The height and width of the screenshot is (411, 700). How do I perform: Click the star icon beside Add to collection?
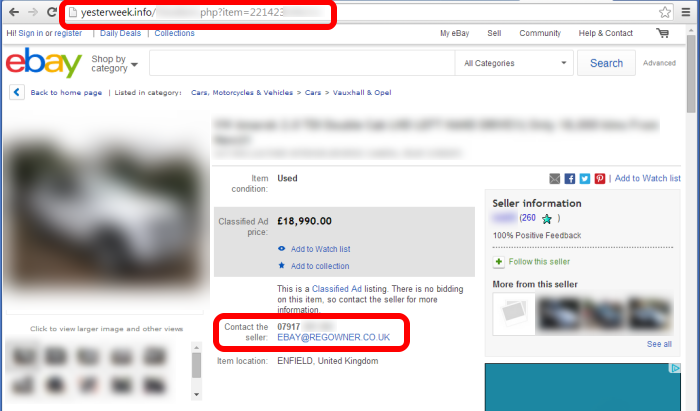(282, 266)
